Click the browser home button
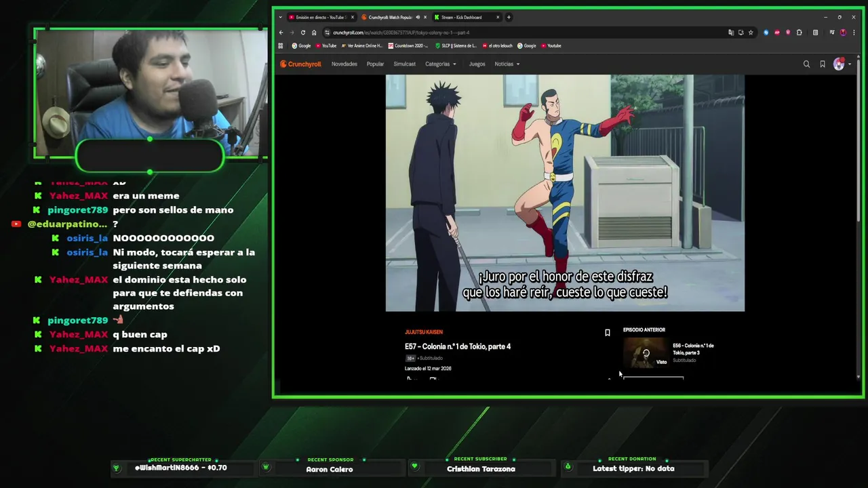 [x=314, y=33]
